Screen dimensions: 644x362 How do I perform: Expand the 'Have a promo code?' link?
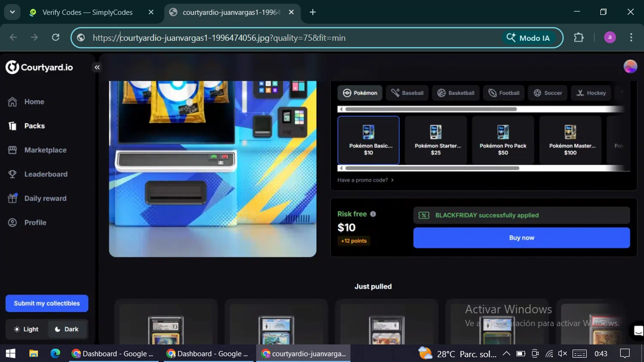365,180
